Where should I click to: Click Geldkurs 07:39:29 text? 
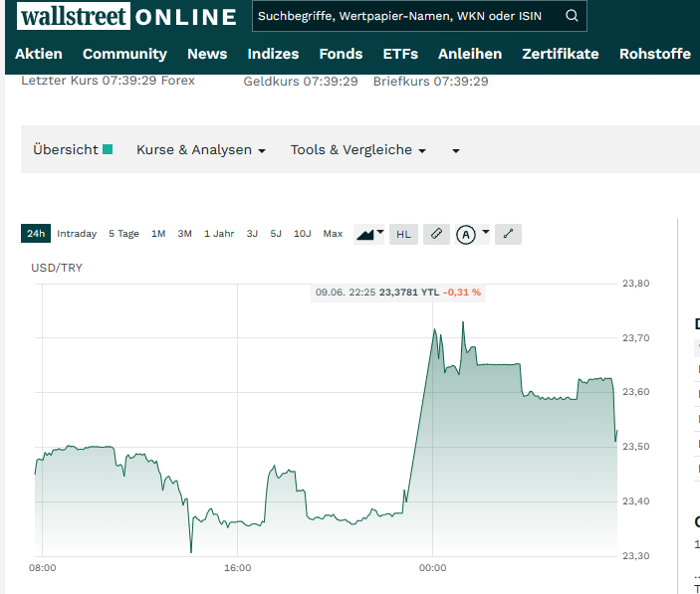point(301,82)
